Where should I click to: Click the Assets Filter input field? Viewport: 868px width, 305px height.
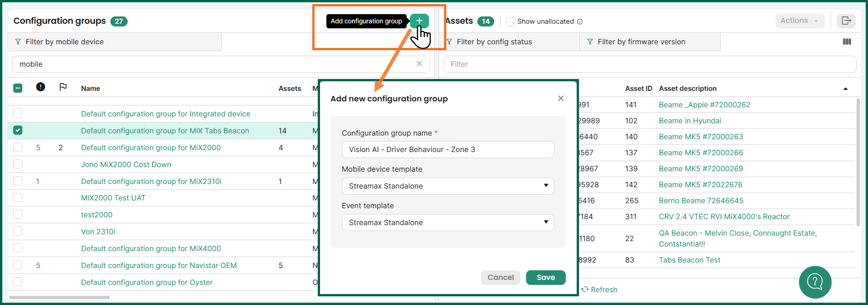[650, 64]
